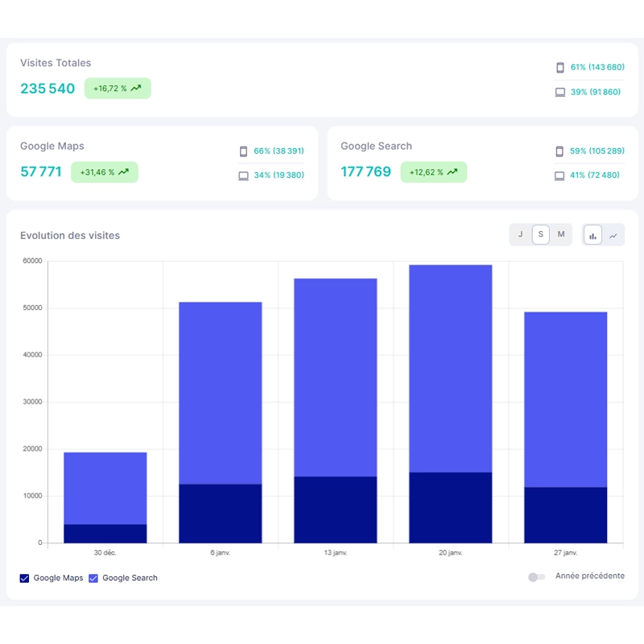
Task: Click the +16,72 % total visits badge
Action: coord(118,89)
